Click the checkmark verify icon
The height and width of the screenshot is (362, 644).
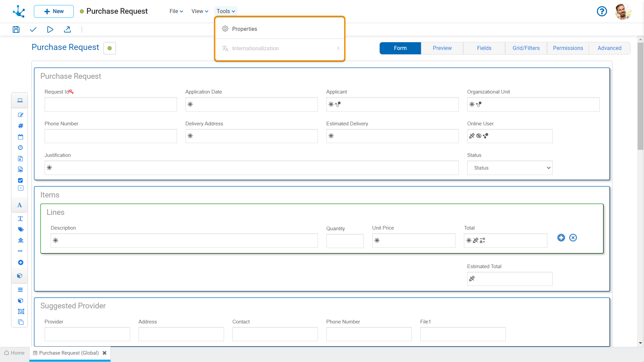pyautogui.click(x=33, y=29)
